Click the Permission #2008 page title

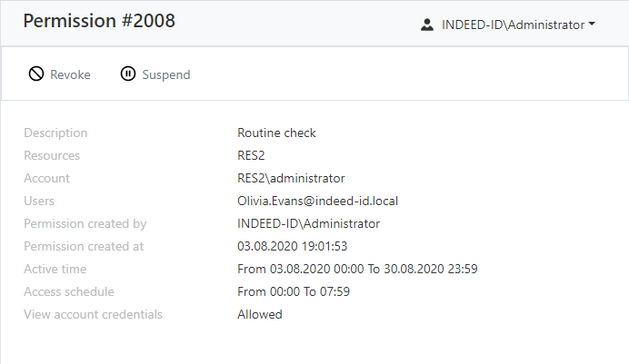click(99, 22)
